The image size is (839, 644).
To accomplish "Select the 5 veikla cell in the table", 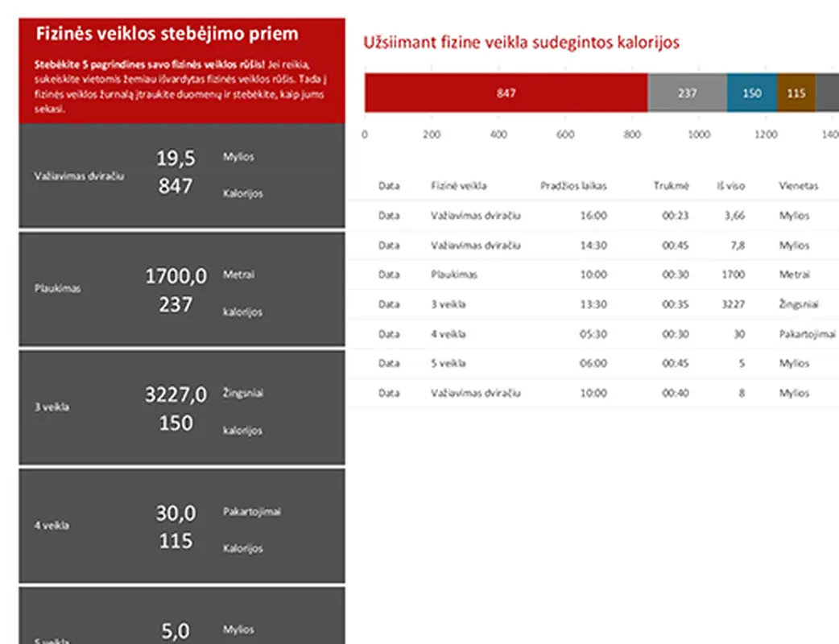I will [x=448, y=363].
